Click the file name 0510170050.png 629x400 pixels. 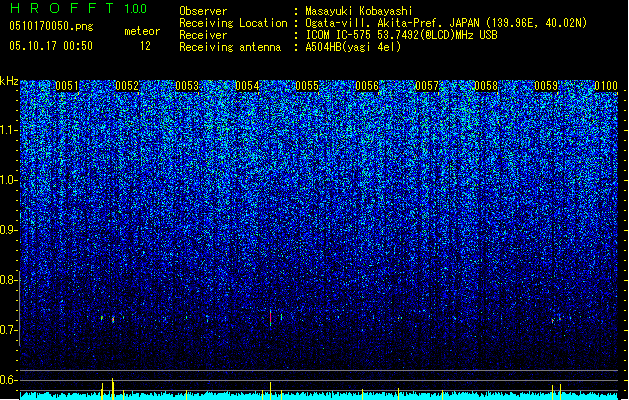coord(51,26)
